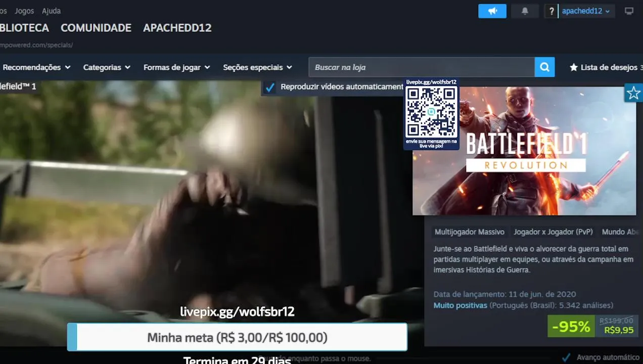Viewport: 643px width, 364px height.
Task: Click the Minha meta donation progress bar
Action: tap(237, 337)
